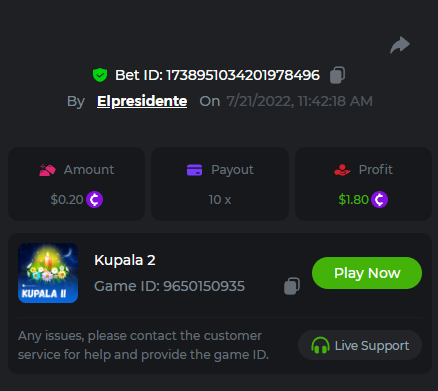
Task: Click the purple Payout card icon
Action: click(x=194, y=170)
